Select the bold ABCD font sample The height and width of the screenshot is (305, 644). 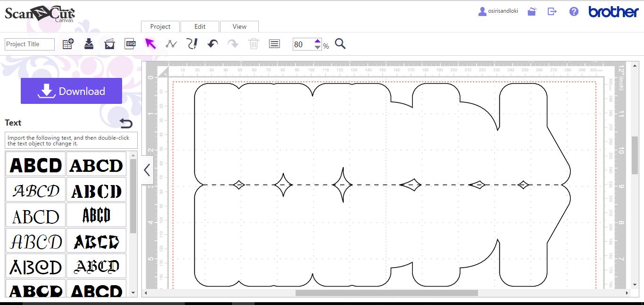coord(35,164)
